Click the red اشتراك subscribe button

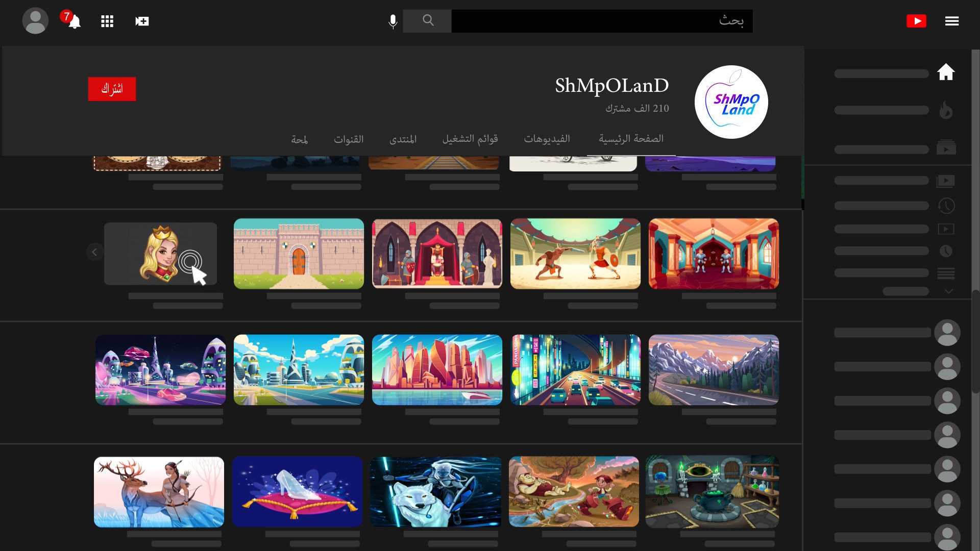click(x=112, y=89)
